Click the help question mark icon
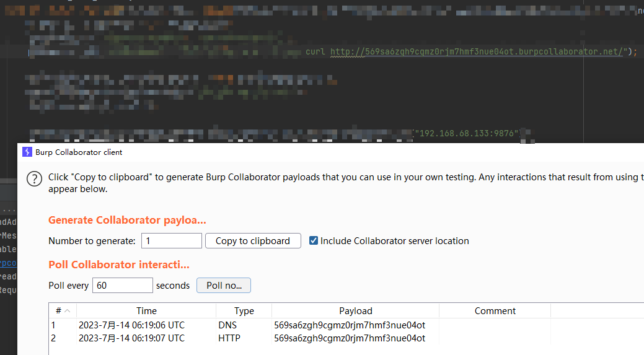This screenshot has height=355, width=644. click(x=35, y=179)
